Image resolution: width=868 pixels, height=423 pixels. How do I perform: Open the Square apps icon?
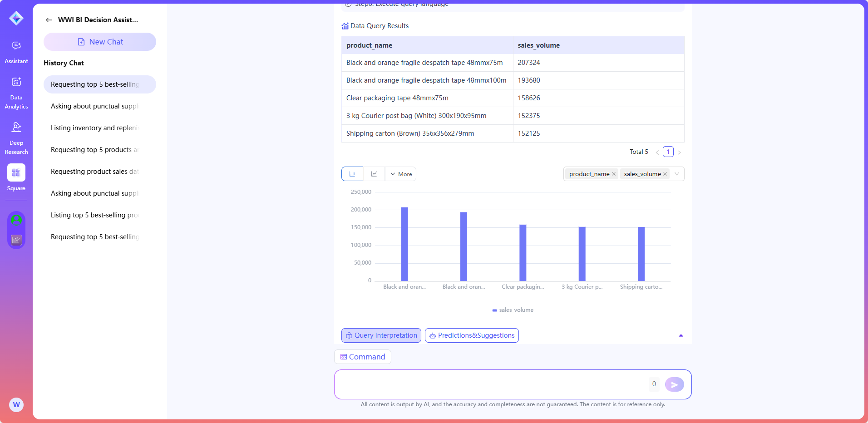[16, 173]
